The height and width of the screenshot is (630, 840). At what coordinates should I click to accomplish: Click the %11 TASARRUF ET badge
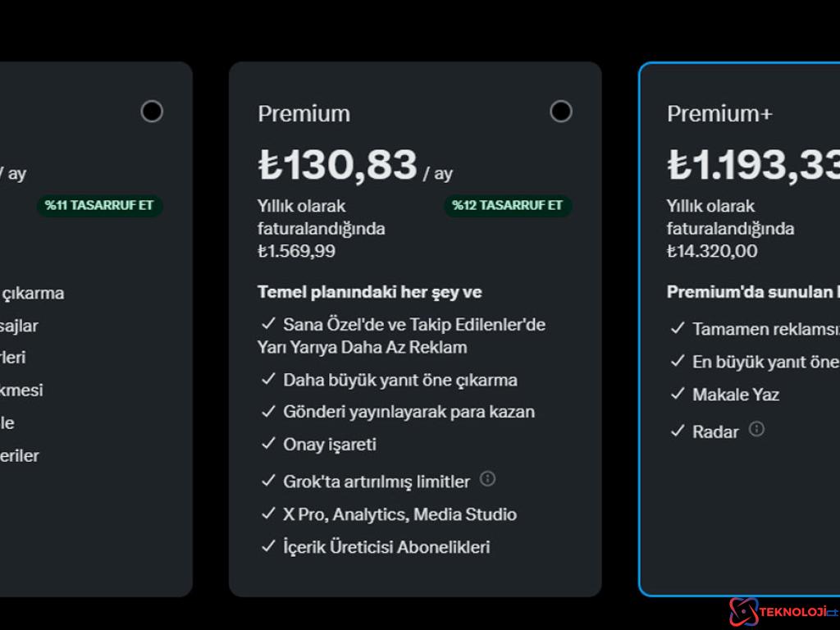99,205
